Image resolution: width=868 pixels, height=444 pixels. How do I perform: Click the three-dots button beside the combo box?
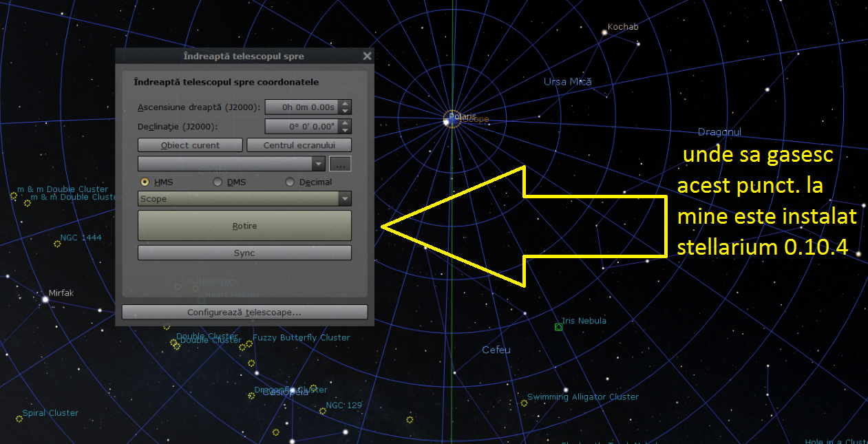[340, 164]
